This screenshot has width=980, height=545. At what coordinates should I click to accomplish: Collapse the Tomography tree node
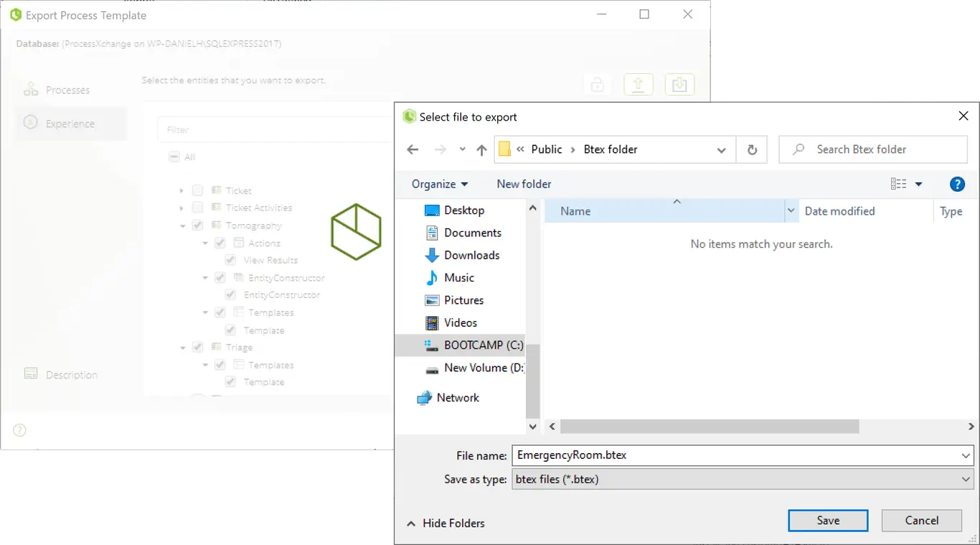[182, 225]
